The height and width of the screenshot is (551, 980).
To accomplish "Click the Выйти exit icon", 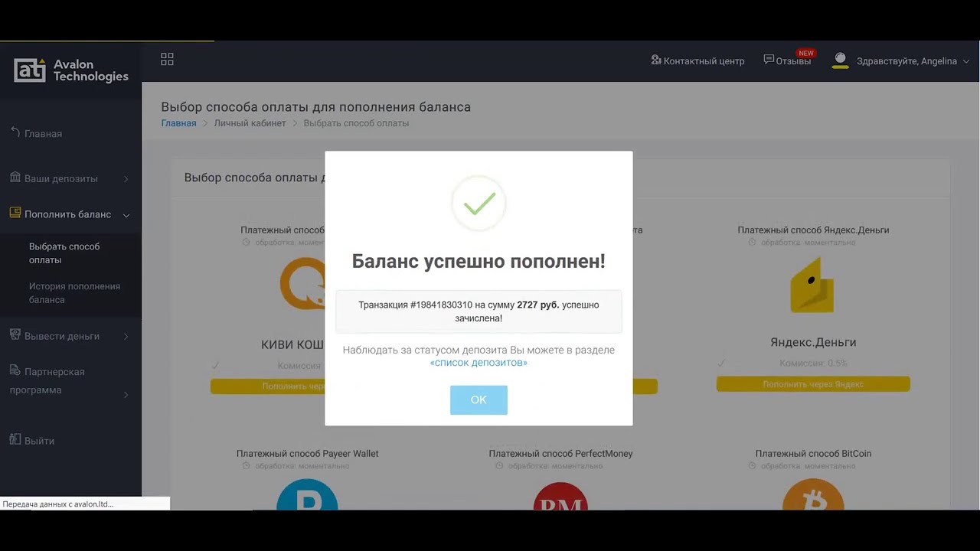I will (x=15, y=440).
